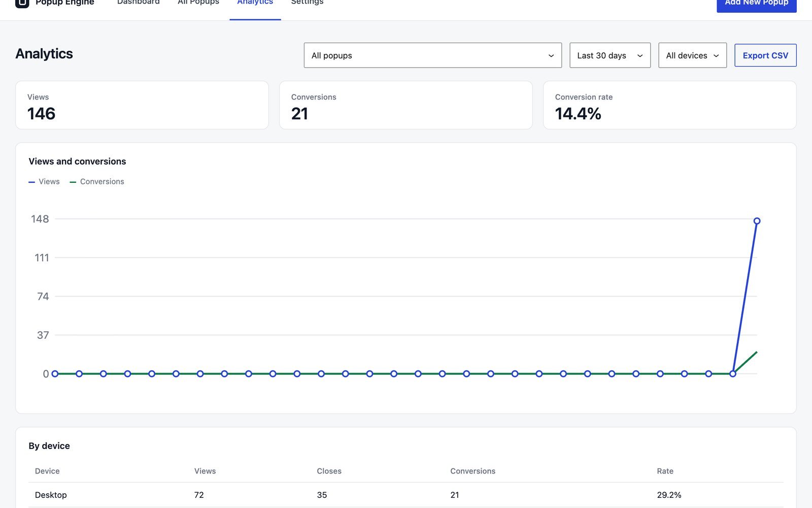The image size is (812, 508).
Task: Click the By device heading
Action: pos(49,446)
